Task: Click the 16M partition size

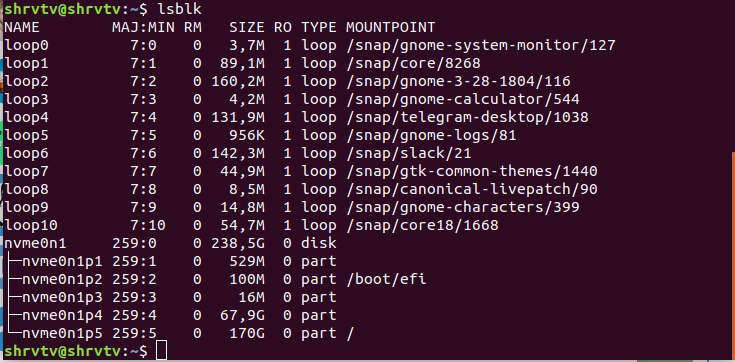Action: pos(251,297)
